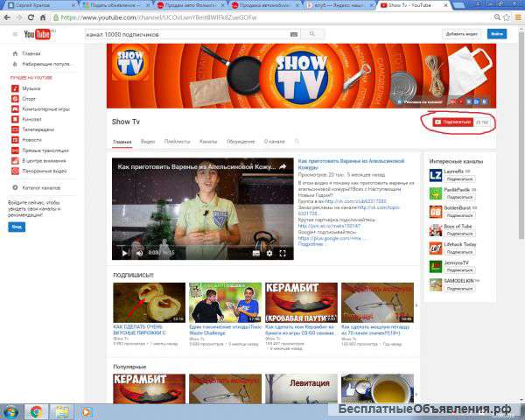Play the featured video
This screenshot has width=525, height=420.
(x=124, y=253)
